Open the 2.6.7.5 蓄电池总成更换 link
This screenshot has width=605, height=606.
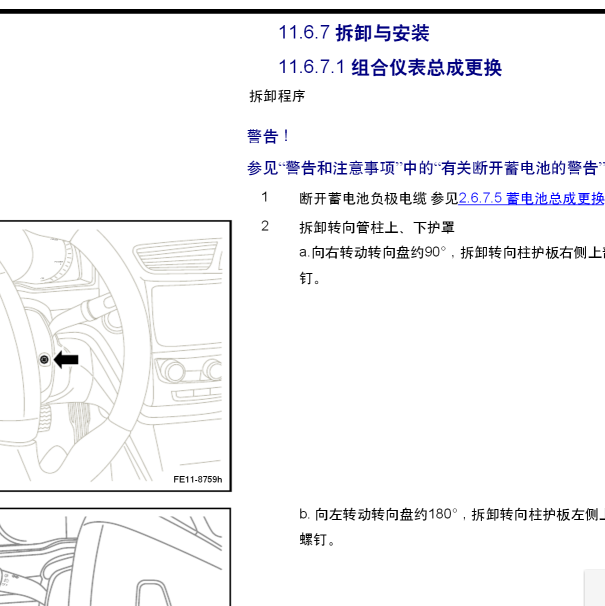[x=531, y=198]
